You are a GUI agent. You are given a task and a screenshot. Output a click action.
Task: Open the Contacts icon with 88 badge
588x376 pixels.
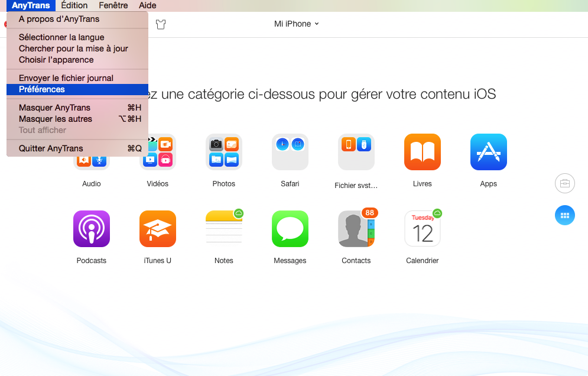(358, 228)
